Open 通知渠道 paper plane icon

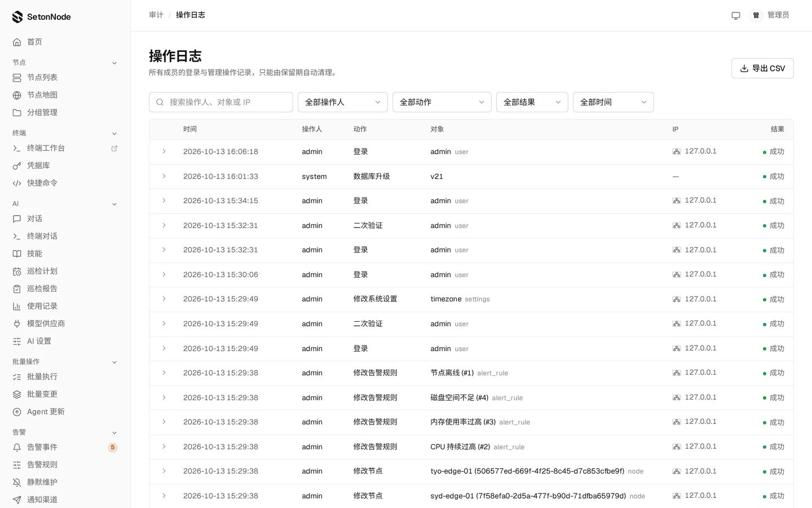(17, 500)
